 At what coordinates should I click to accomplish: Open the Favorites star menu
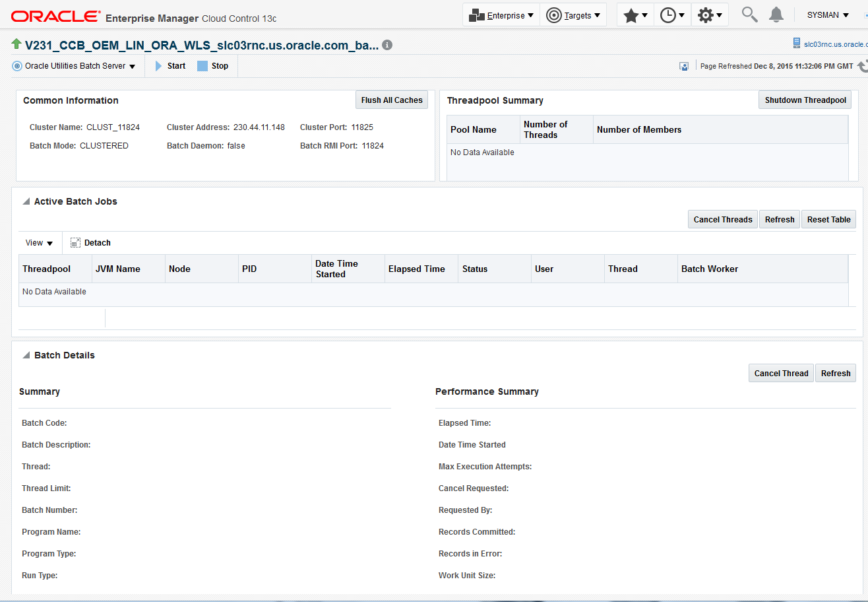click(635, 15)
